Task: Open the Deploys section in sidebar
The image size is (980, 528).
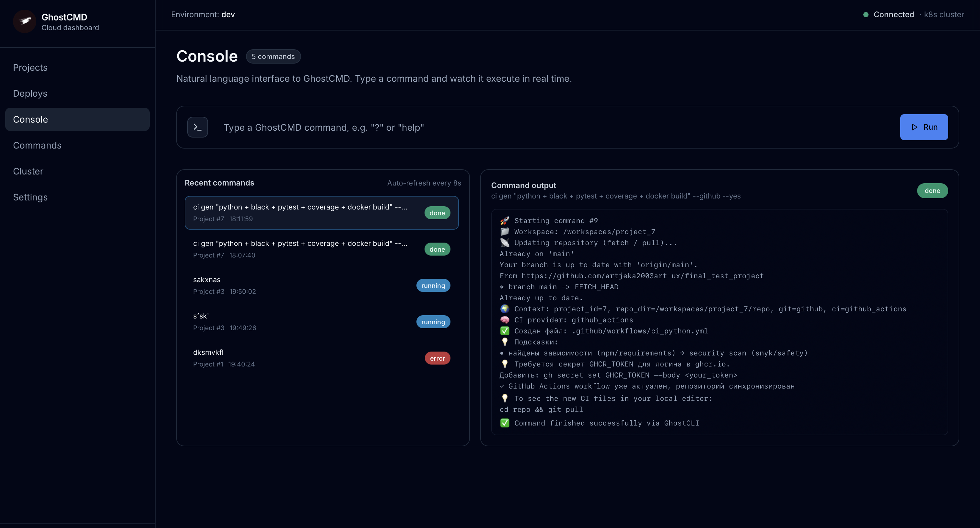Action: (x=30, y=93)
